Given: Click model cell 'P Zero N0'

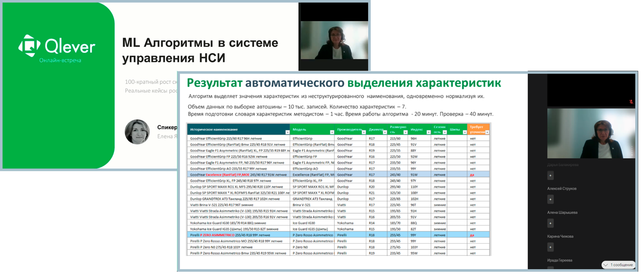Looking at the screenshot, I should click(312, 247).
